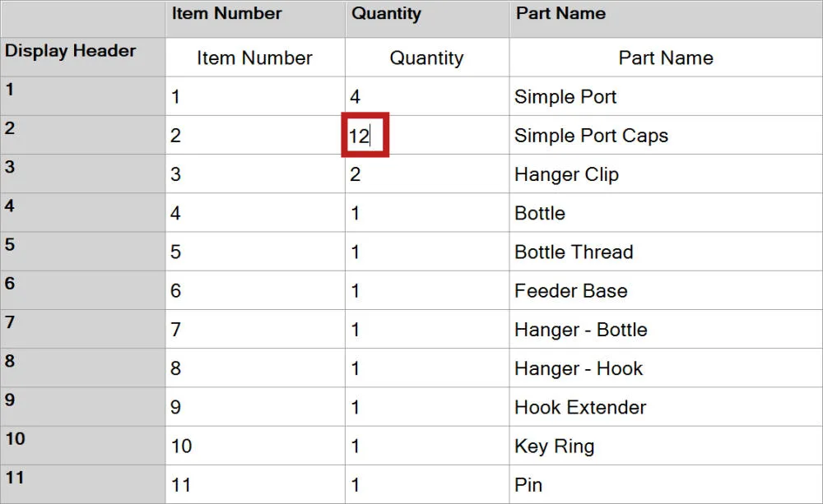Select row header 5
823x504 pixels.
pyautogui.click(x=83, y=252)
